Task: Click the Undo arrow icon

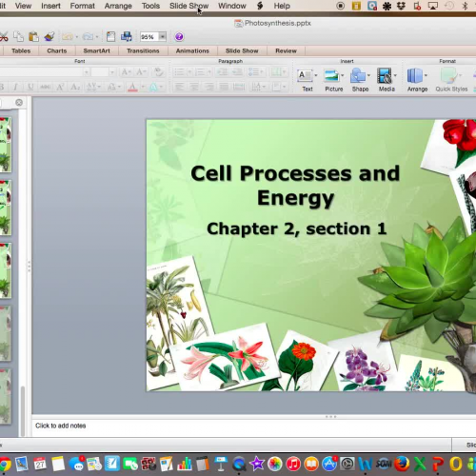Action: point(68,37)
